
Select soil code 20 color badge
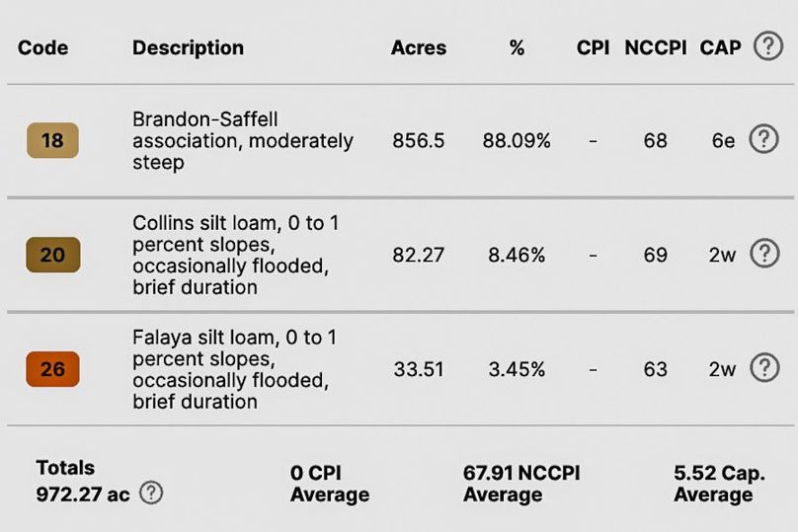(53, 255)
